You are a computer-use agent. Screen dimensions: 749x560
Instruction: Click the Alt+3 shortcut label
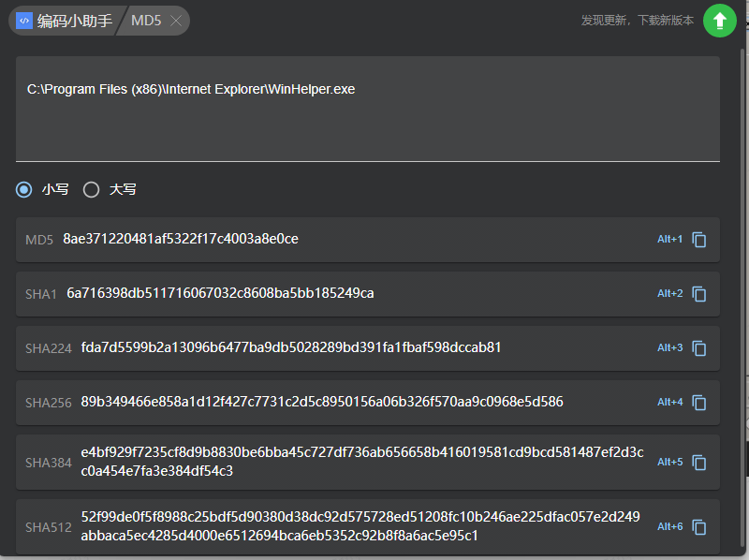pyautogui.click(x=670, y=347)
